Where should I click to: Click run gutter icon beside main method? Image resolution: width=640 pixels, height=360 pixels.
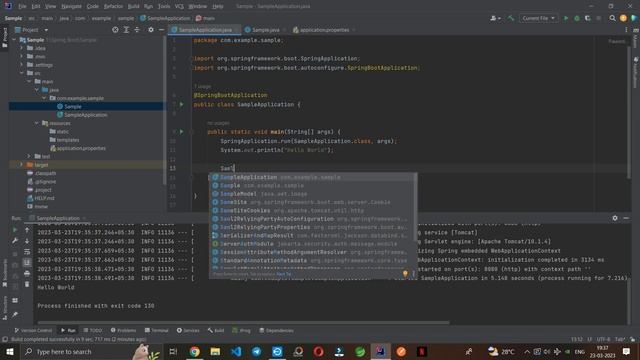[182, 132]
